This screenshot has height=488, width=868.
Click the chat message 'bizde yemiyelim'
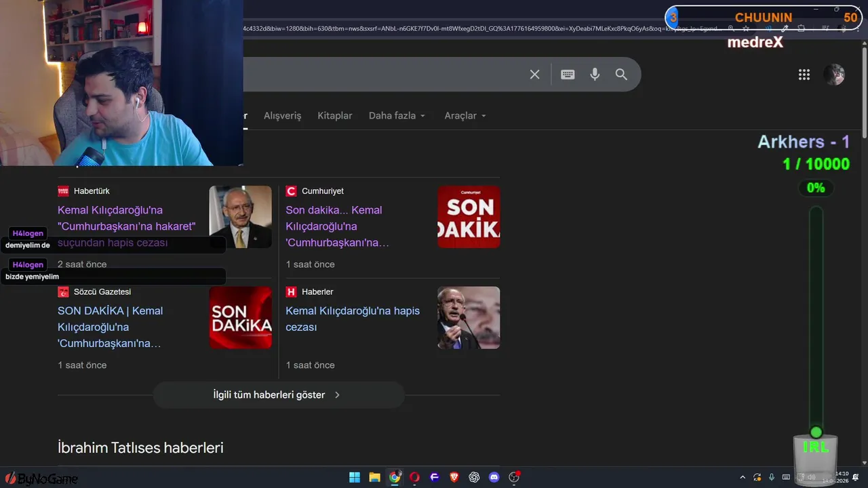point(32,277)
